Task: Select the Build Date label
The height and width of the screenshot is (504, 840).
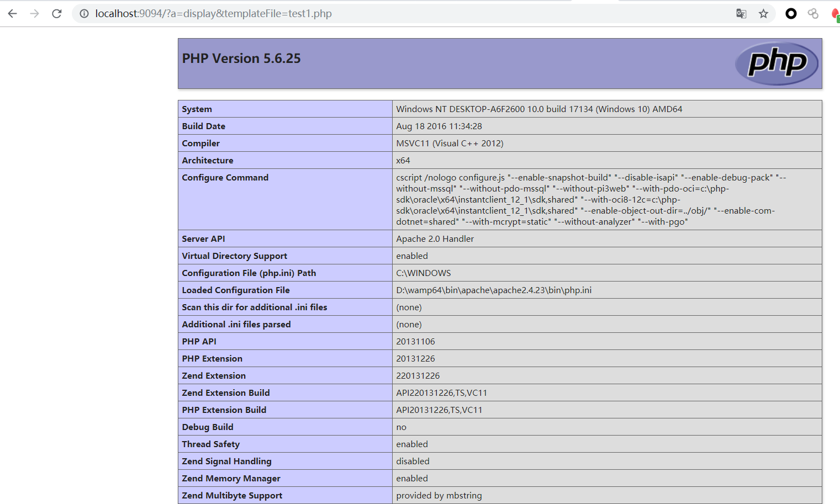Action: 203,126
